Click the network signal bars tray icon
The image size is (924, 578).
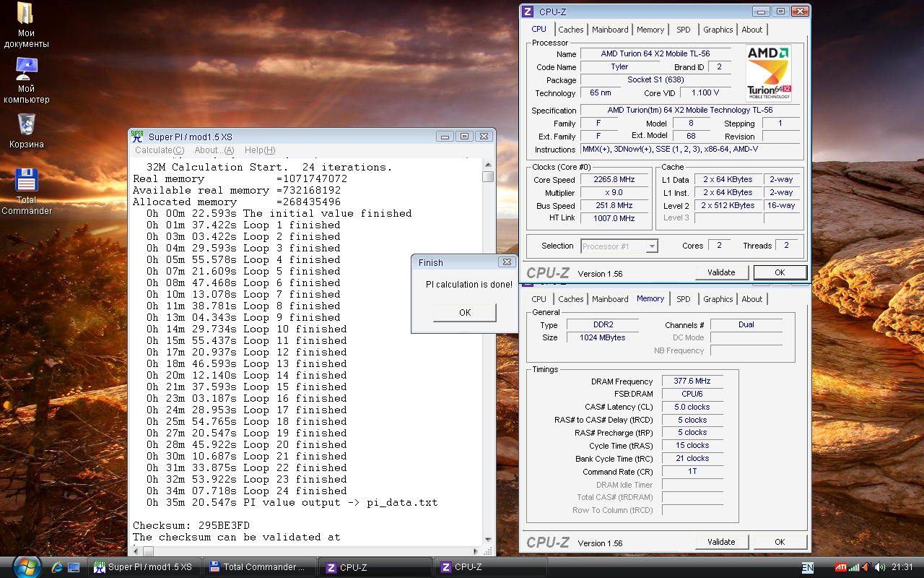point(855,567)
